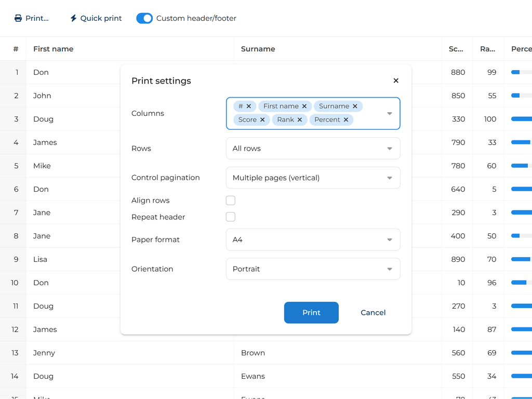This screenshot has width=532, height=399.
Task: Click the printer icon in toolbar
Action: pos(18,18)
